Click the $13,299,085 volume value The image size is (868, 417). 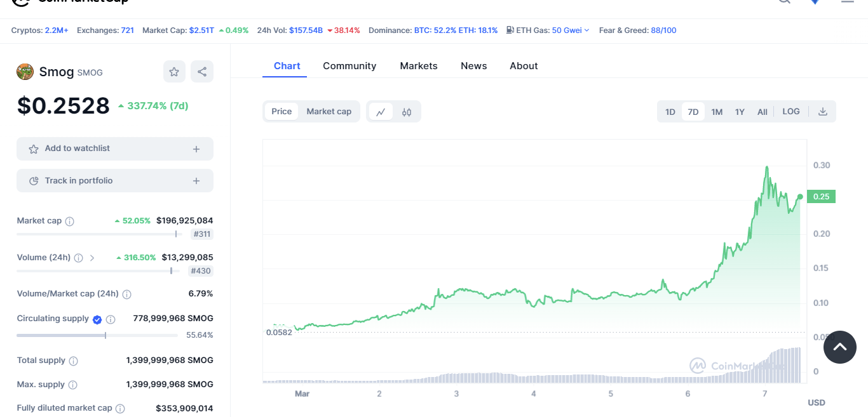(187, 258)
